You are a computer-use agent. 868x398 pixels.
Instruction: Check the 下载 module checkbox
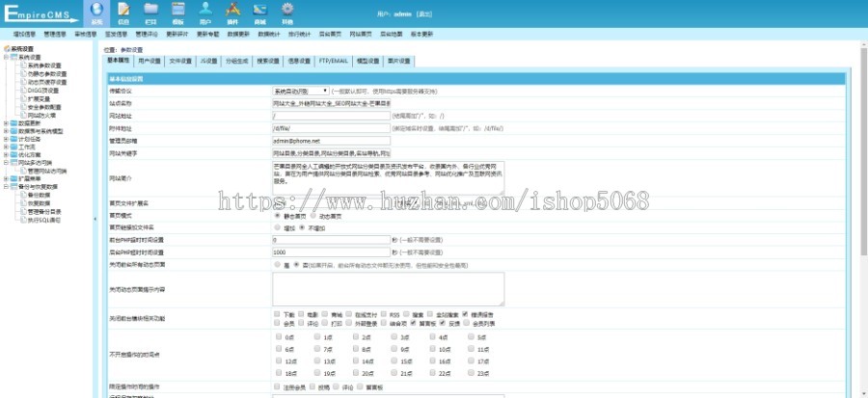click(x=278, y=314)
